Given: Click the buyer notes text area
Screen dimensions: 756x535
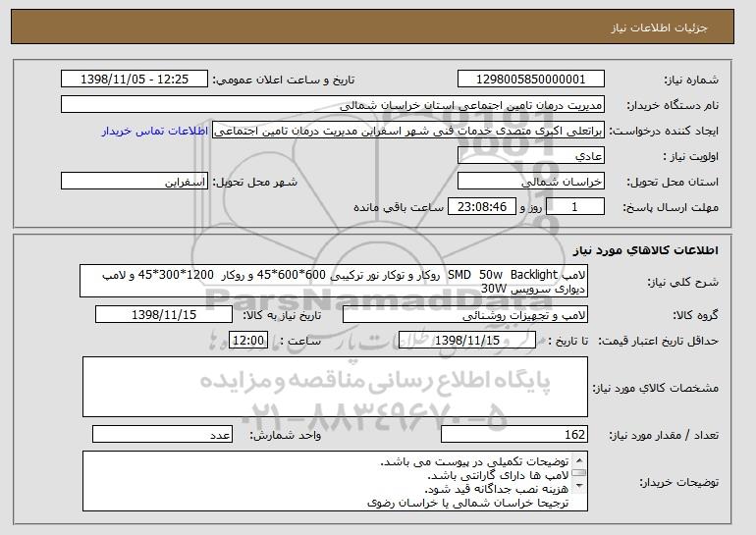Looking at the screenshot, I should (x=335, y=481).
